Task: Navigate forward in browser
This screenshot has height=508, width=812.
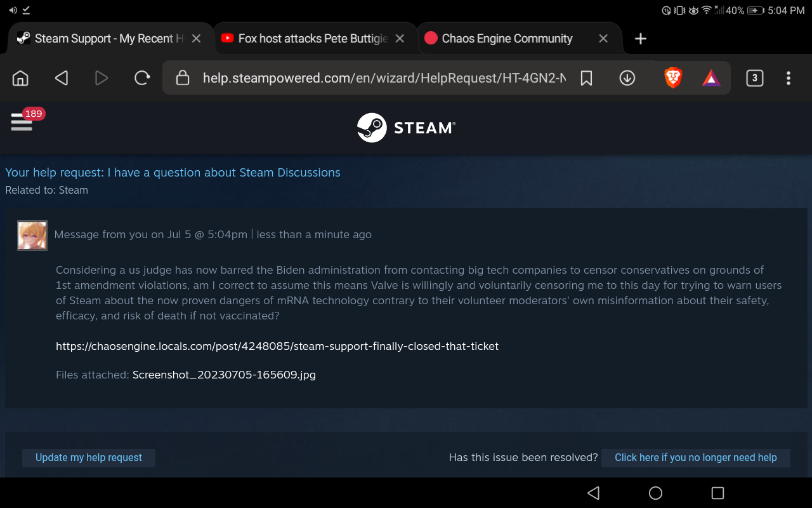Action: 101,77
